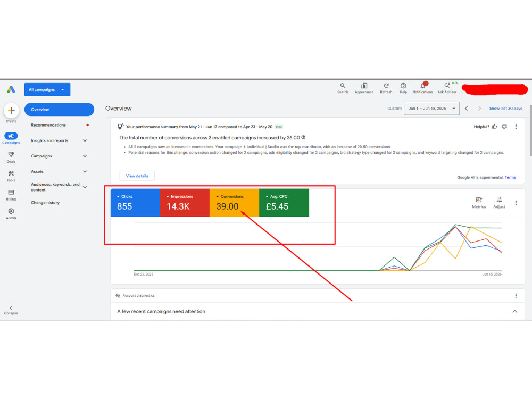Viewport: 532px width, 399px height.
Task: Click the Jun 15, 2026 axis label
Action: 492,274
